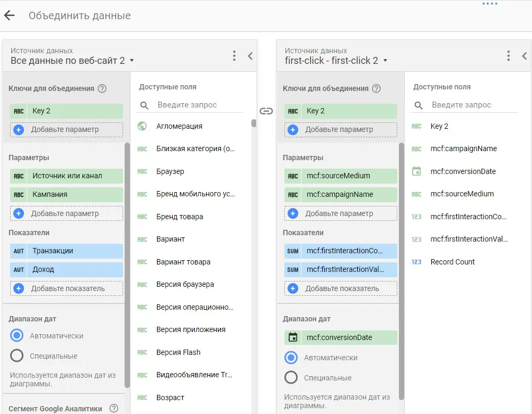Click Добавьте параметр under Кампания
Viewport: 532px width, 414px height.
(67, 213)
